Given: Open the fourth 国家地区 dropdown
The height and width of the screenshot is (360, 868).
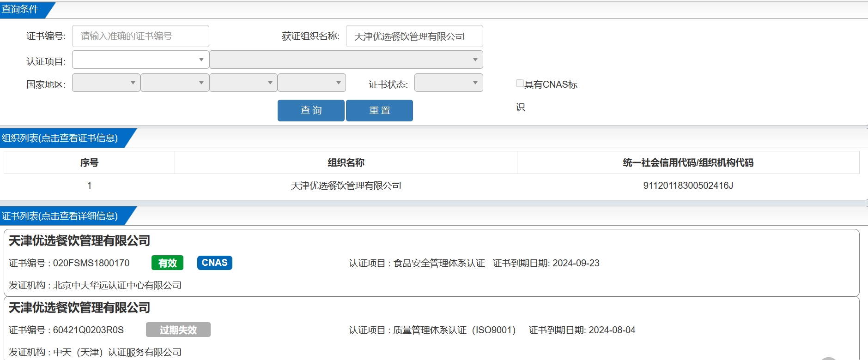Looking at the screenshot, I should click(312, 83).
